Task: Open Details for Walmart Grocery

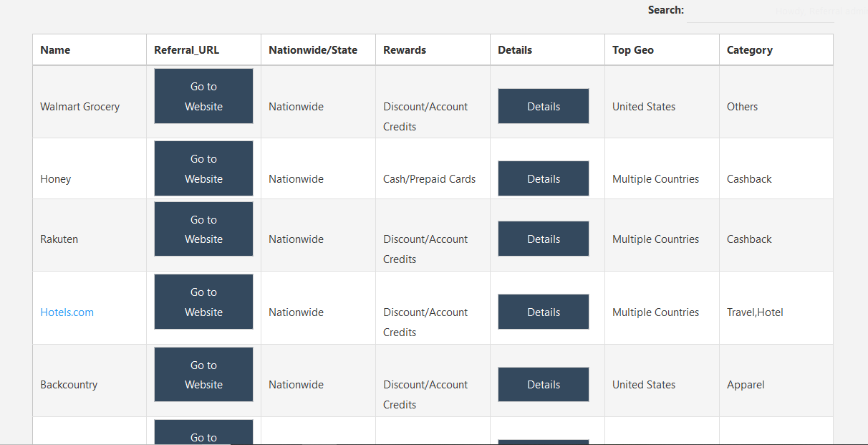Action: [544, 106]
